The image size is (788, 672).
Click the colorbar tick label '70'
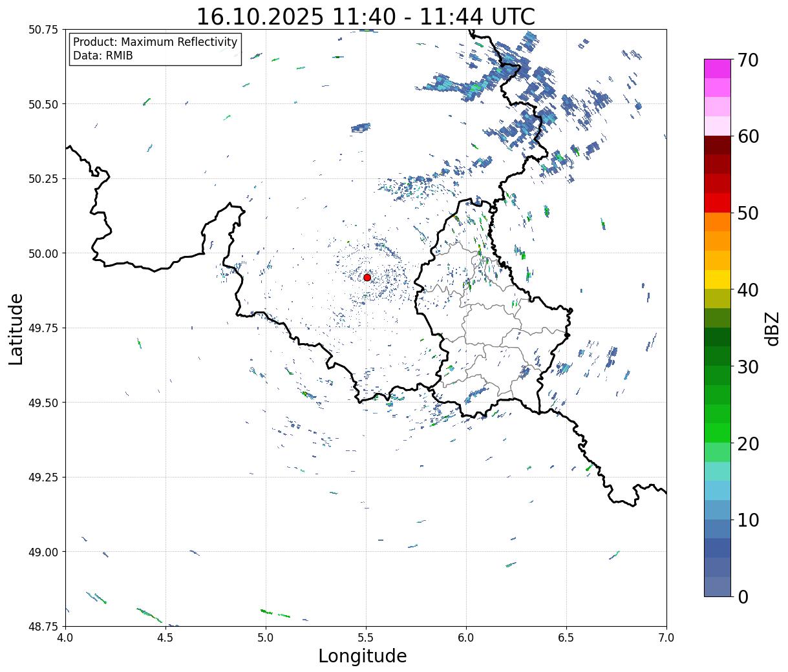(x=748, y=60)
